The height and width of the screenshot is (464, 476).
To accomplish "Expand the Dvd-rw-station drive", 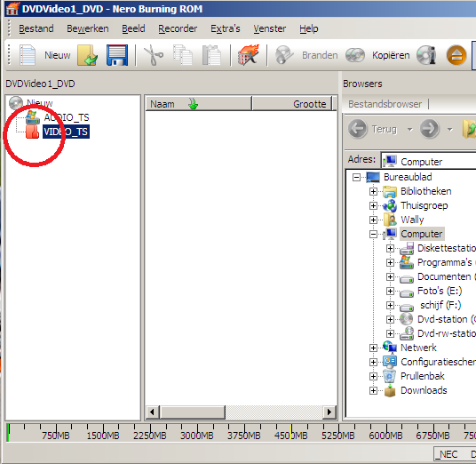I will 391,333.
